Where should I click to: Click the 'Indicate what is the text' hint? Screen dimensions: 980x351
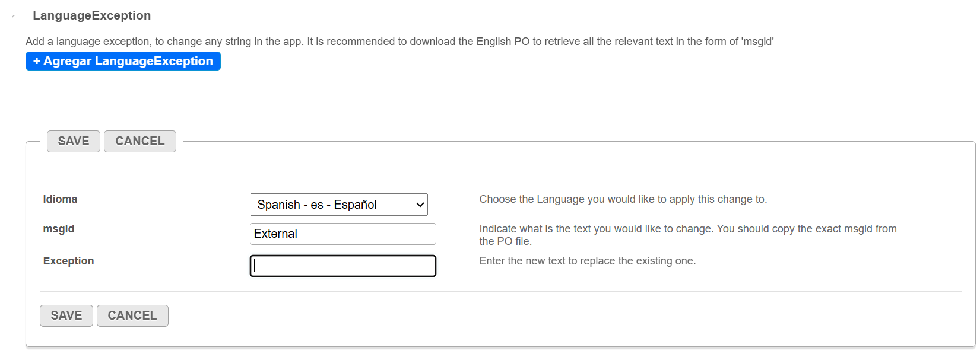pyautogui.click(x=688, y=235)
